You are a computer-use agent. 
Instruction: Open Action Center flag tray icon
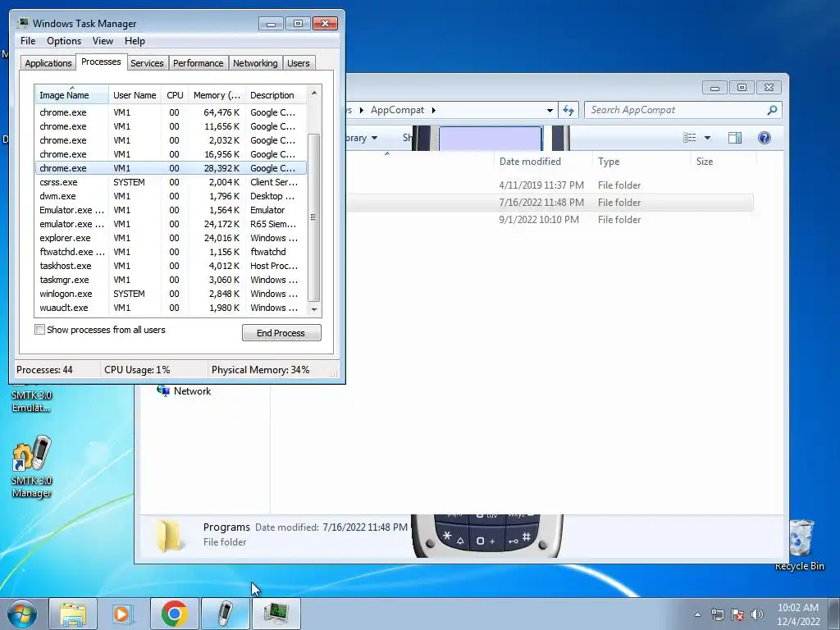click(x=737, y=614)
